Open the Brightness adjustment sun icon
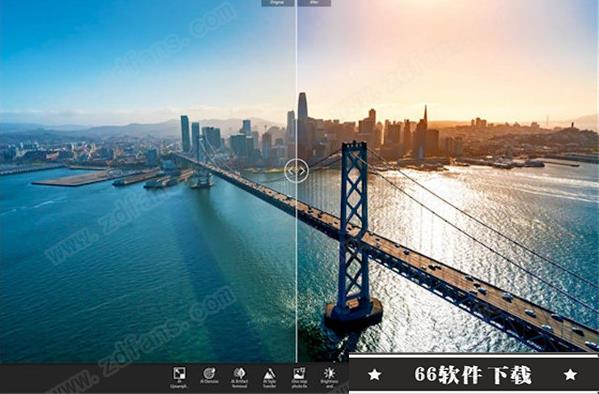 329,373
